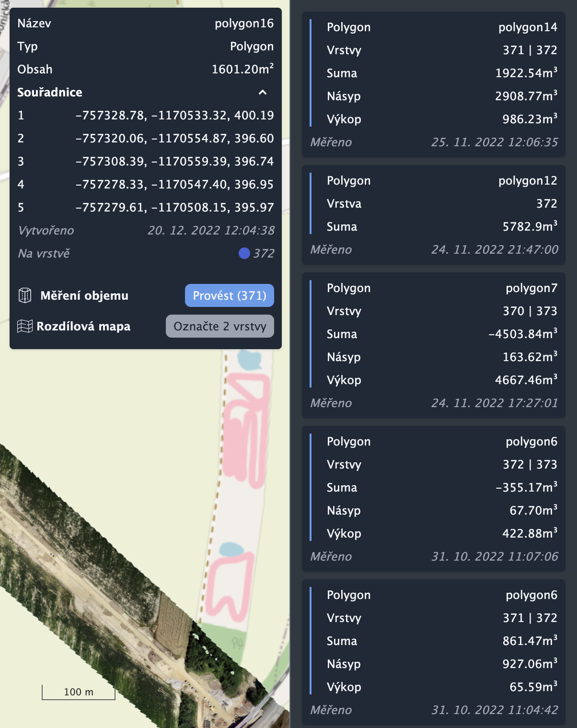Select the polygon7 measurement card

433,345
